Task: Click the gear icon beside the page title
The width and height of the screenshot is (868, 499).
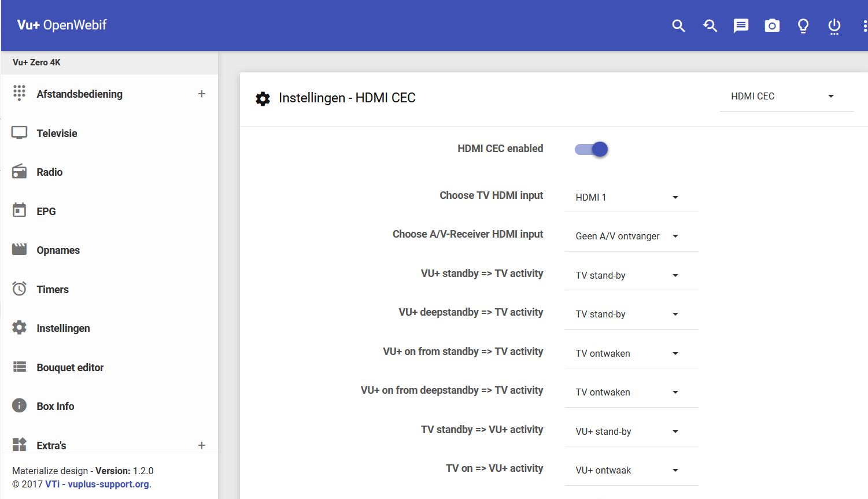Action: pyautogui.click(x=263, y=99)
